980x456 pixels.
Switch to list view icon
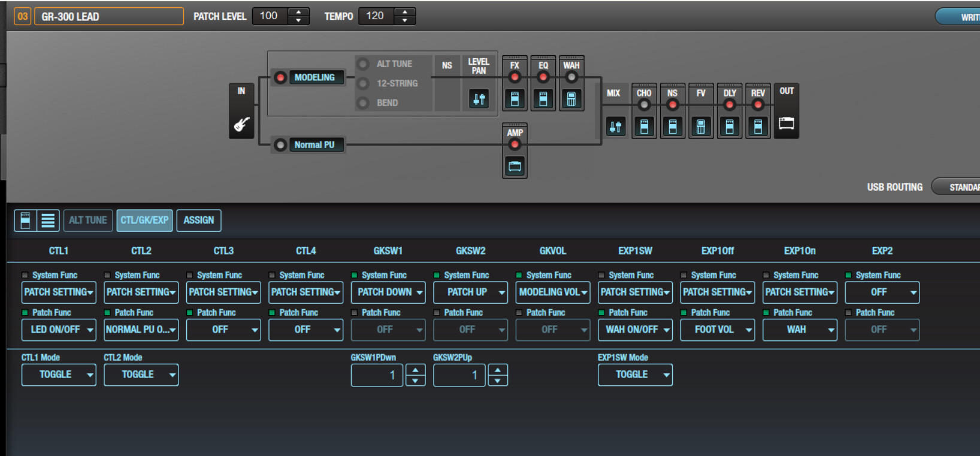[48, 221]
